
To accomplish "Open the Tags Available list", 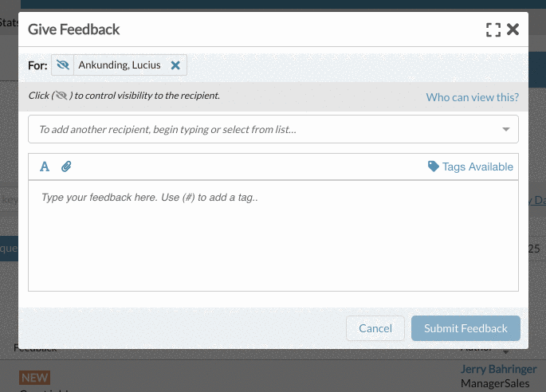I will tap(470, 167).
